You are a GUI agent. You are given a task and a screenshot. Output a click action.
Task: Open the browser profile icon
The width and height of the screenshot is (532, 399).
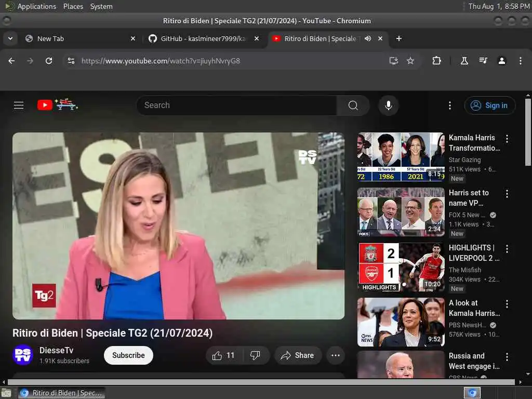click(502, 61)
